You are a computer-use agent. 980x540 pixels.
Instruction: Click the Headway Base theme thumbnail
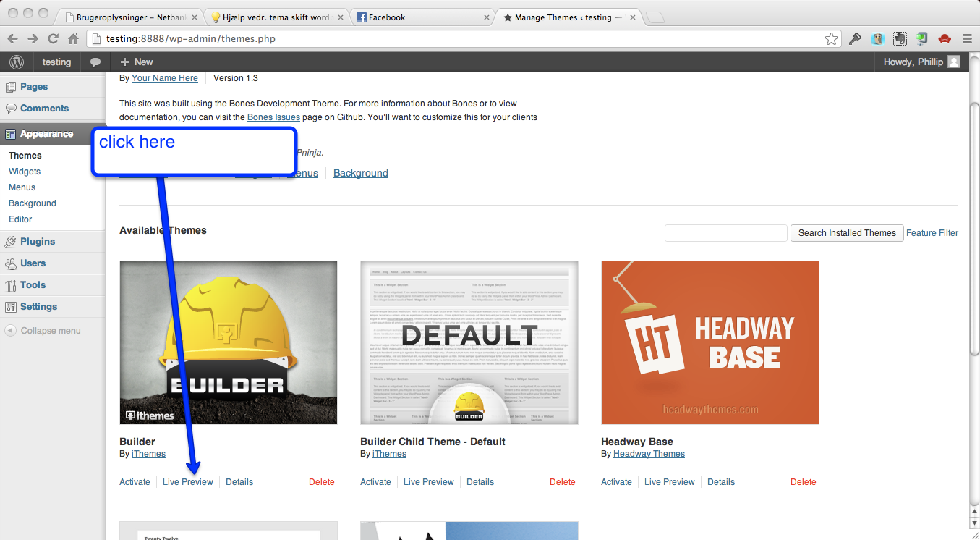click(x=710, y=342)
